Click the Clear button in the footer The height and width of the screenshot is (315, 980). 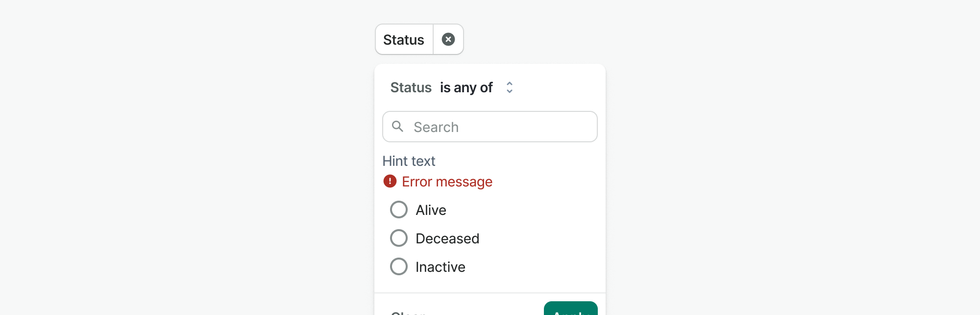pos(408,312)
